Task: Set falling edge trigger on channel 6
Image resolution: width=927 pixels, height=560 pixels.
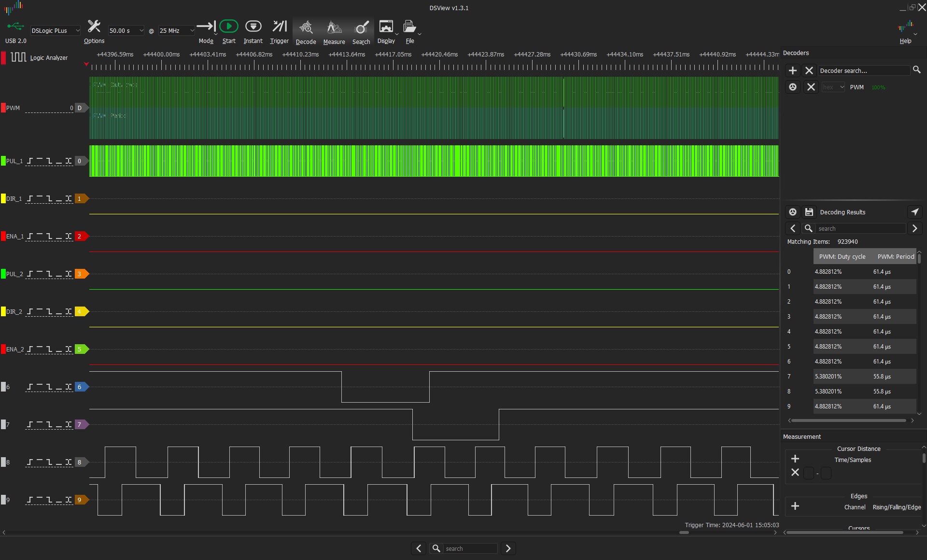Action: tap(49, 387)
